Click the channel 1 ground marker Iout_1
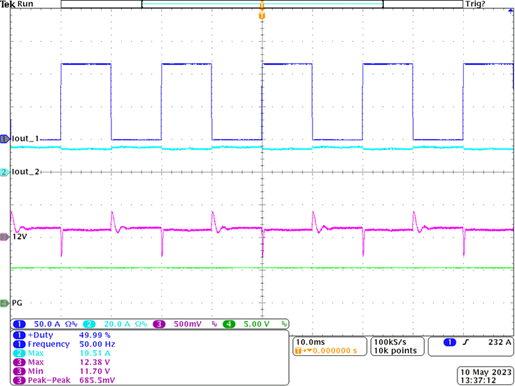Viewport: 515px width, 386px height. [5, 139]
